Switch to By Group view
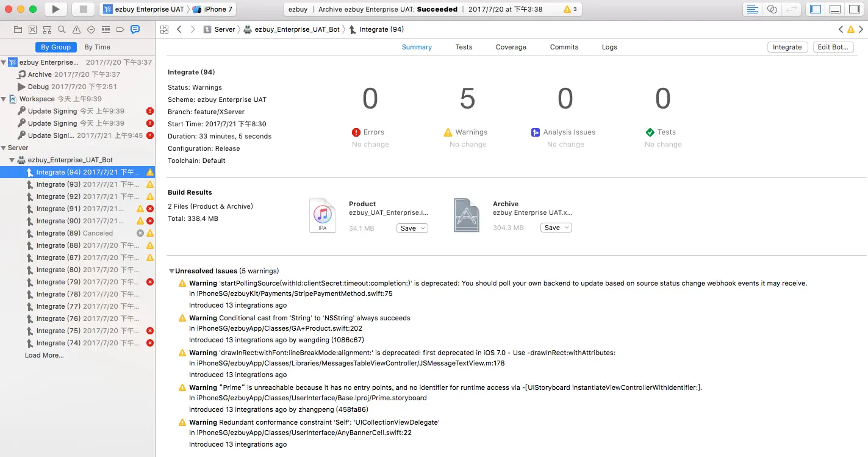The image size is (868, 457). [x=56, y=47]
